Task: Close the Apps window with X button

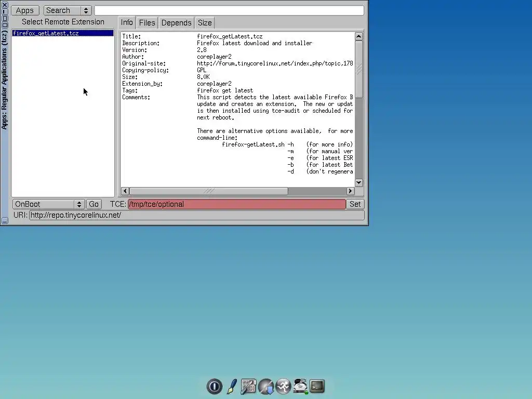Action: click(5, 5)
